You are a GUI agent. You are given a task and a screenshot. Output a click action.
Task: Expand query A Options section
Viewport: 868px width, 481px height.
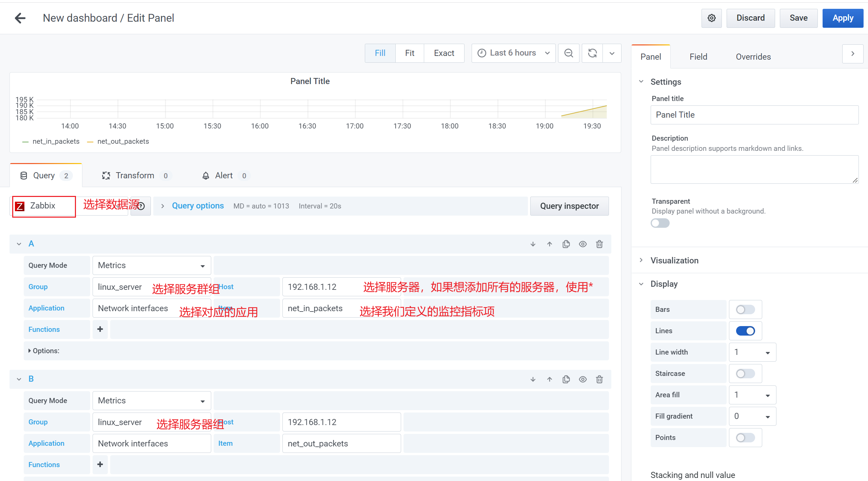[x=44, y=351]
